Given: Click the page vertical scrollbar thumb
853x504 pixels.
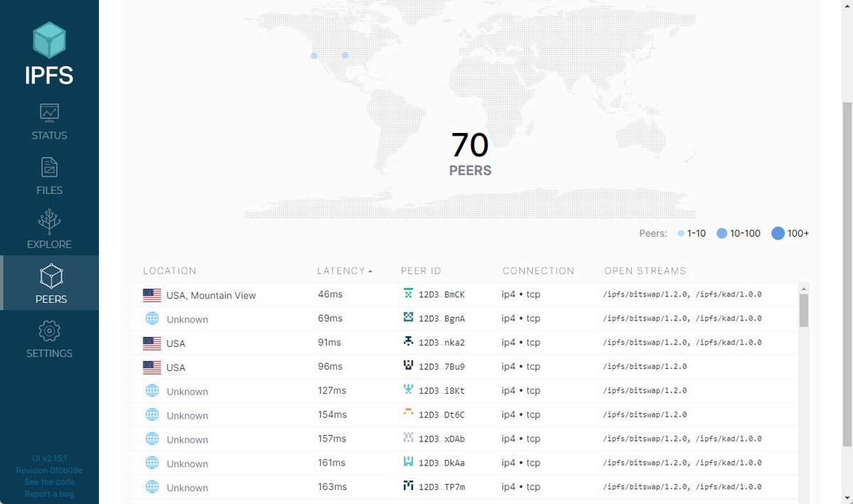Looking at the screenshot, I should point(847,274).
